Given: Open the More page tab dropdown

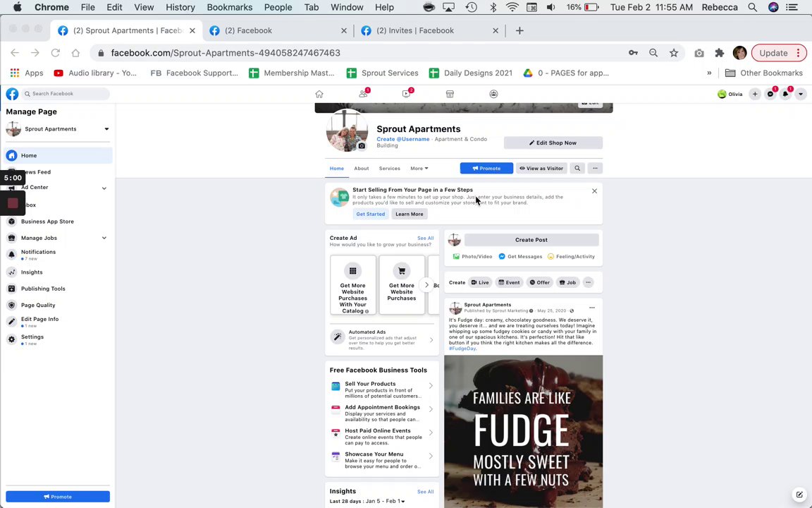Looking at the screenshot, I should [419, 169].
